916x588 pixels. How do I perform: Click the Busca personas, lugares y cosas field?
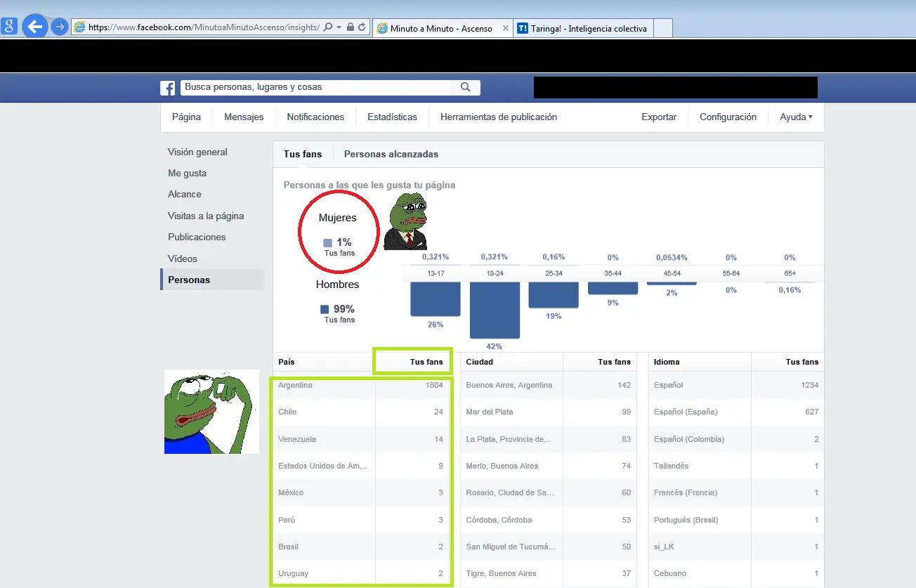(315, 87)
